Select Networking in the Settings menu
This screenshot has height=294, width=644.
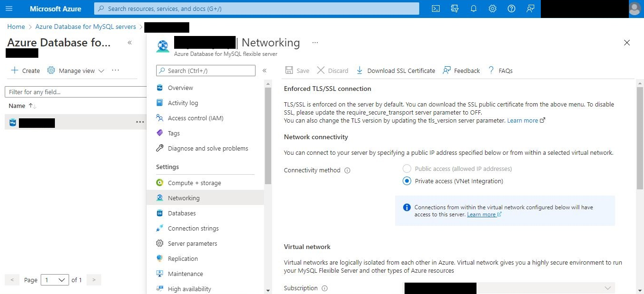[205, 198]
